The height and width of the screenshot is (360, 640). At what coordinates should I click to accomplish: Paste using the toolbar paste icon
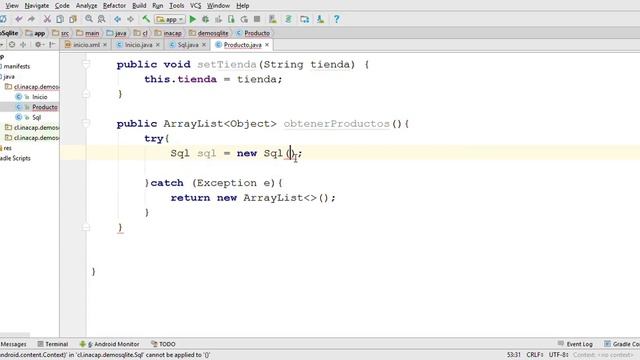click(73, 19)
